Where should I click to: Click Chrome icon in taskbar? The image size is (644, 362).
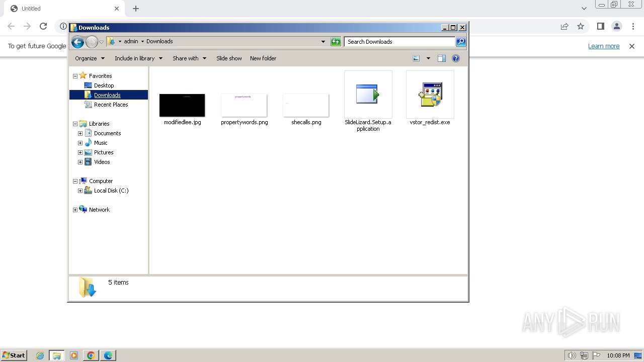tap(91, 355)
